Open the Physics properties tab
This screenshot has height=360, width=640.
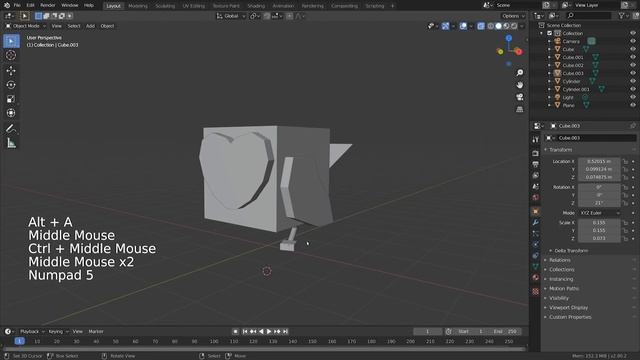coord(536,244)
